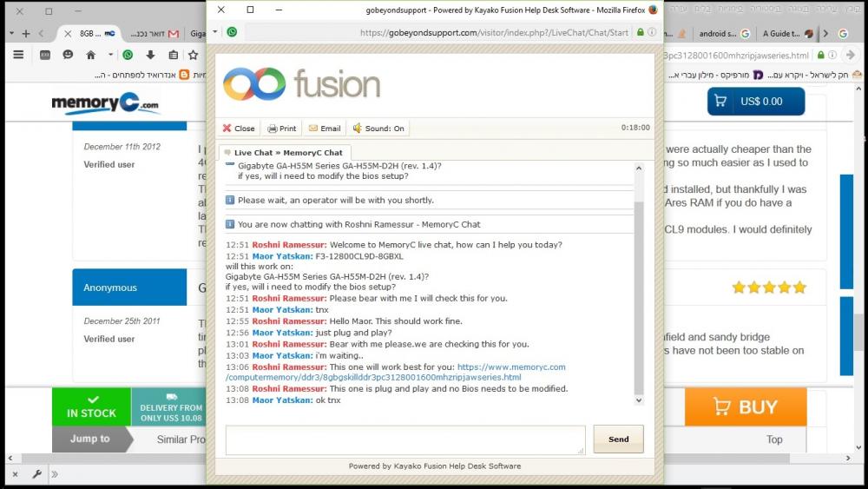
Task: Open the hamburger menu in the background Firefox window
Action: pos(18,55)
